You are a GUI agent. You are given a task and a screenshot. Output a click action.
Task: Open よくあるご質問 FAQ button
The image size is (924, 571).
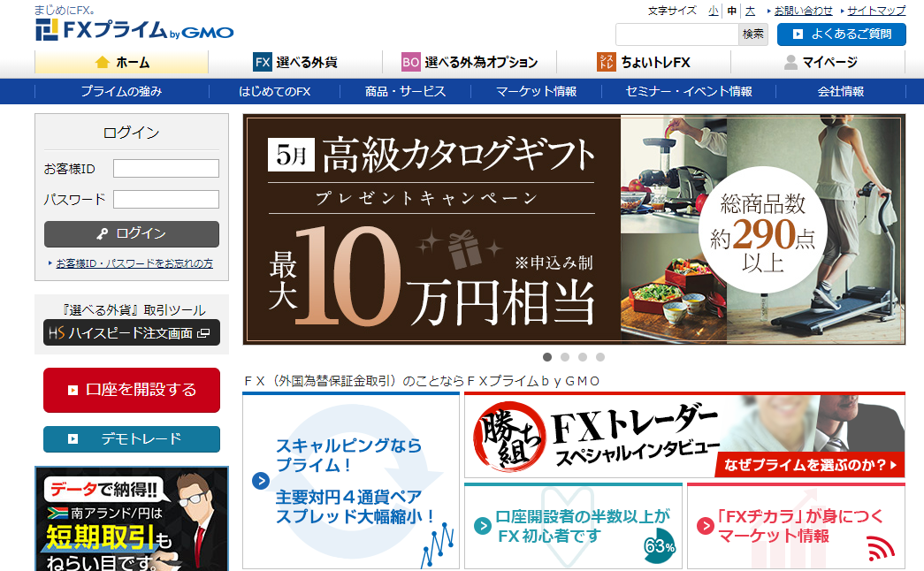point(842,34)
